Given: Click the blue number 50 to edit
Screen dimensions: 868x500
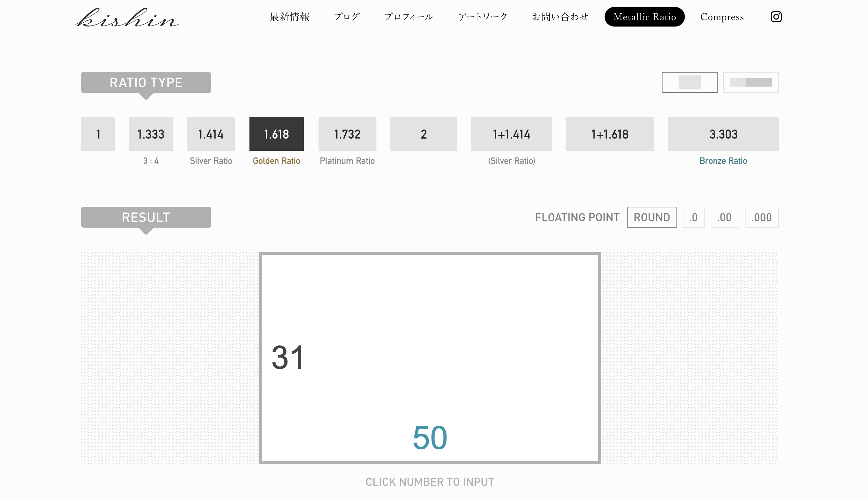Looking at the screenshot, I should click(430, 438).
